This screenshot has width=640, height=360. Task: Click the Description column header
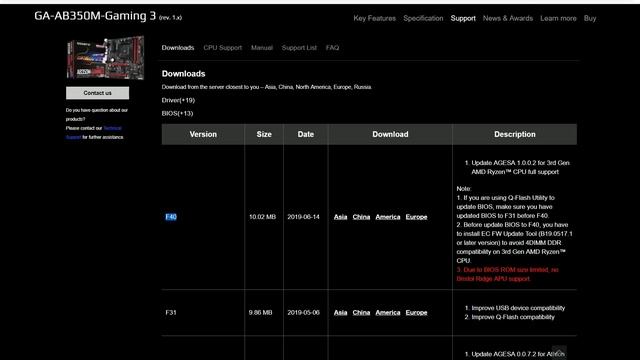pos(515,134)
